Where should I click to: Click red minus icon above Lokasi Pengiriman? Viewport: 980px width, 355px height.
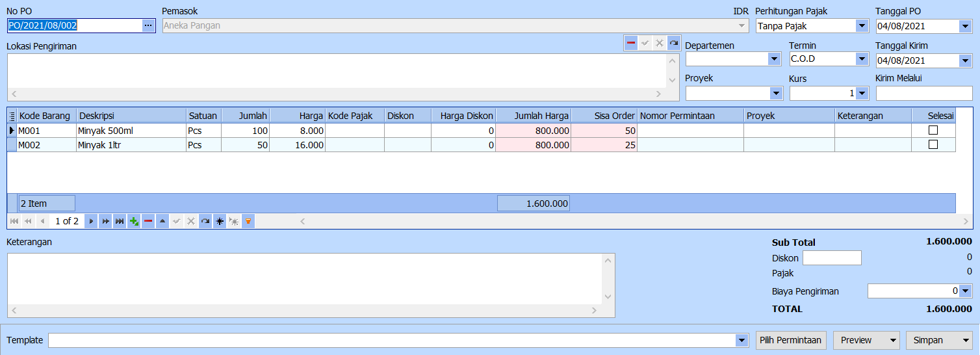click(x=631, y=43)
